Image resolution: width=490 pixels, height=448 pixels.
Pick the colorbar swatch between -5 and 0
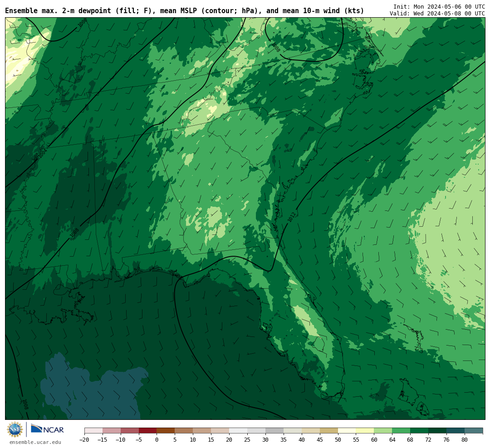pyautogui.click(x=148, y=431)
